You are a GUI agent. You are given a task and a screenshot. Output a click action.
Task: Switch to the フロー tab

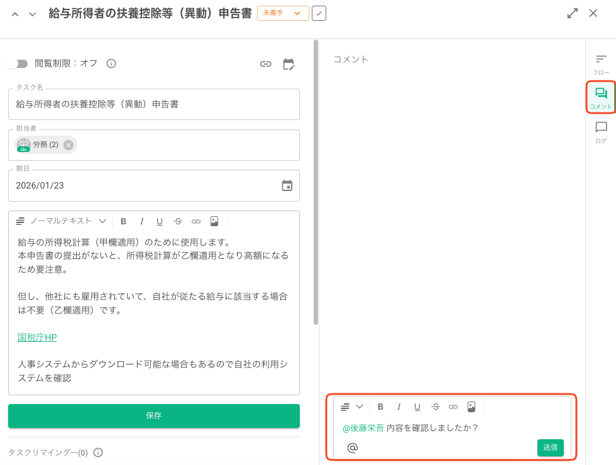(600, 64)
